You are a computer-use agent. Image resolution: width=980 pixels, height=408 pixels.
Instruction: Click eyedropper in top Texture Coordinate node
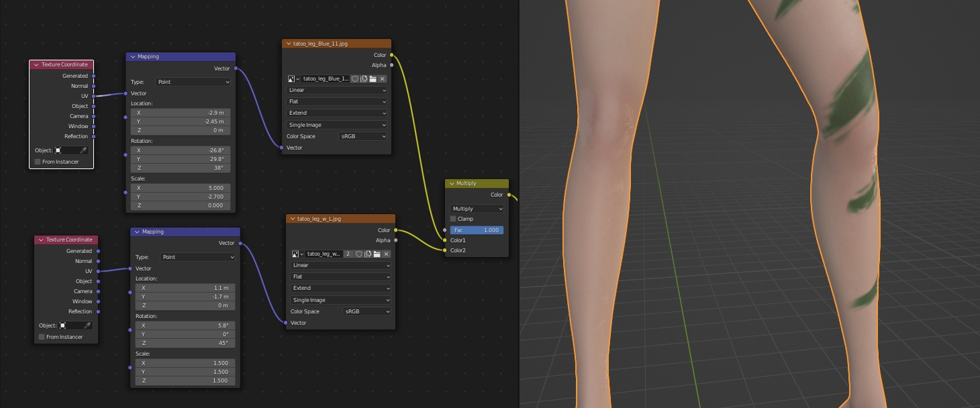pyautogui.click(x=84, y=150)
